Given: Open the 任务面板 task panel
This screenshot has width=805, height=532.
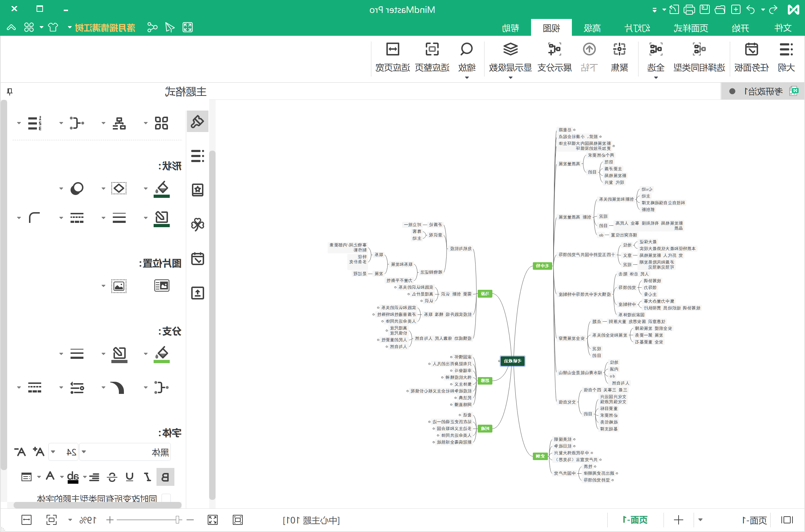Looking at the screenshot, I should [x=751, y=57].
